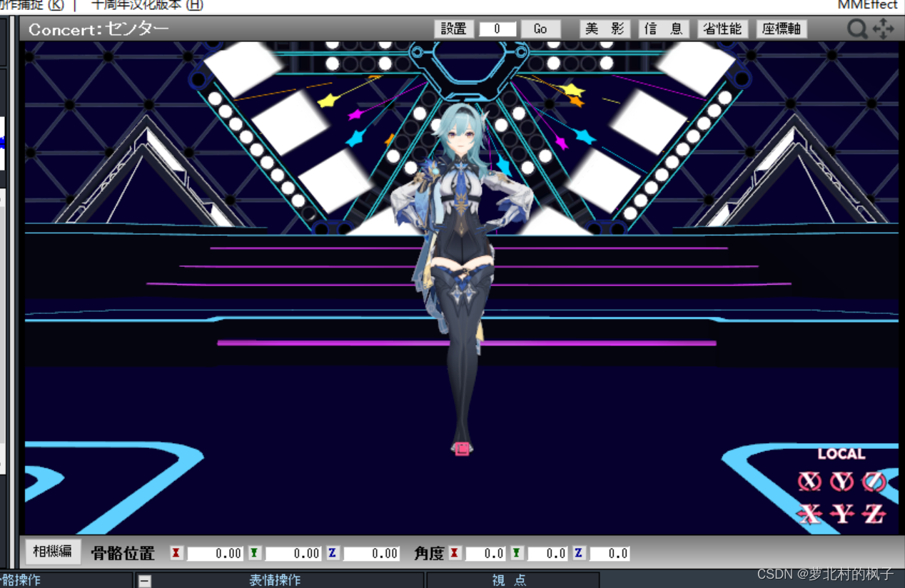Click the four-arrow move view icon
This screenshot has width=905, height=588.
[884, 29]
